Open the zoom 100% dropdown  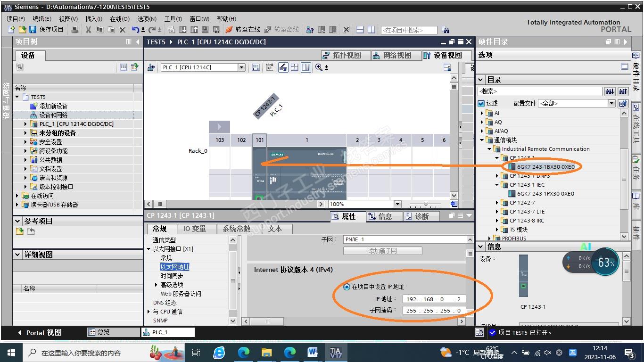[x=397, y=204]
